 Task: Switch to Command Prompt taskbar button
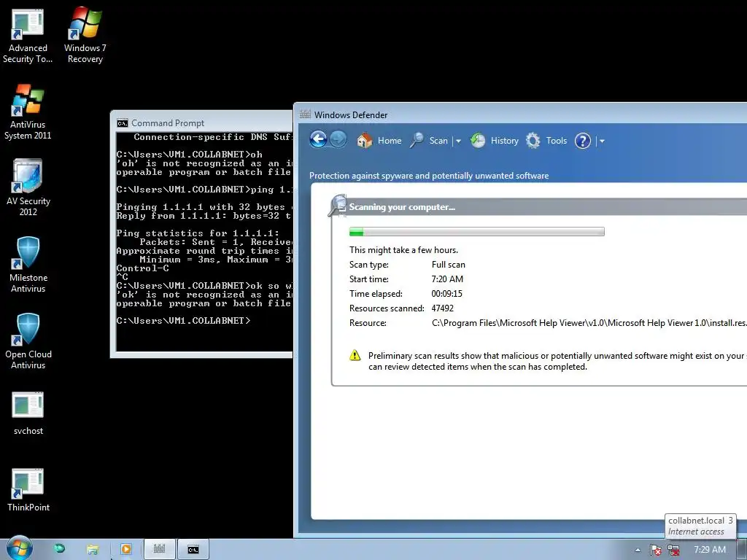tap(193, 550)
